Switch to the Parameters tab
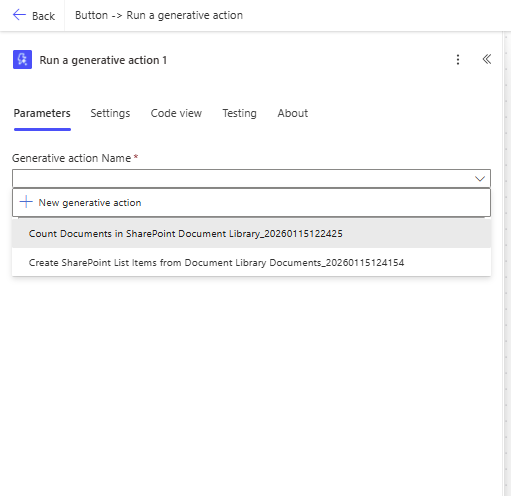This screenshot has width=511, height=496. pyautogui.click(x=42, y=113)
